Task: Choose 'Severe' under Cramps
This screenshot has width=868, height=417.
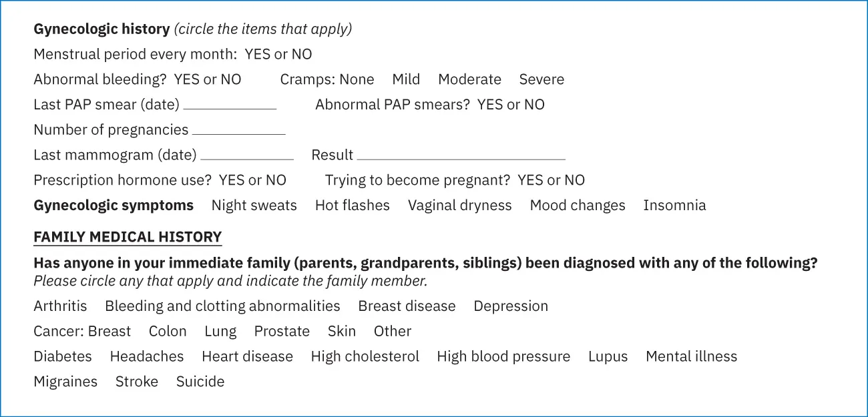Action: click(x=541, y=79)
